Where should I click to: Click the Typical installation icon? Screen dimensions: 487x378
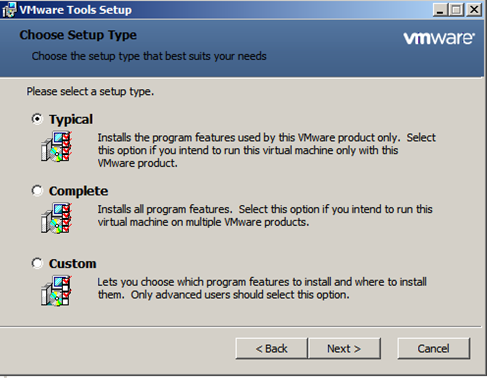tap(57, 146)
